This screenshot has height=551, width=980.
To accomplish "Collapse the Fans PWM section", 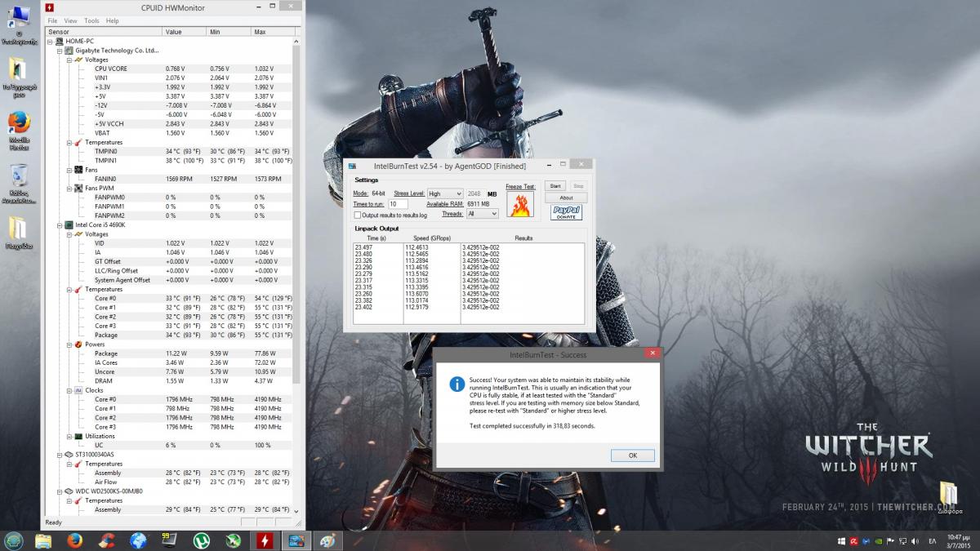I will 69,188.
